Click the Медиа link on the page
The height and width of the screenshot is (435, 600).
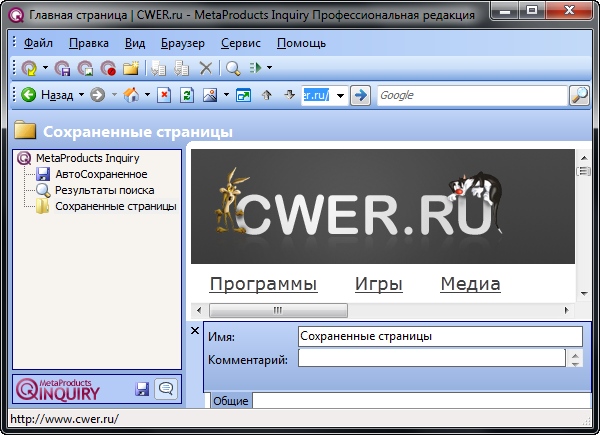point(470,284)
